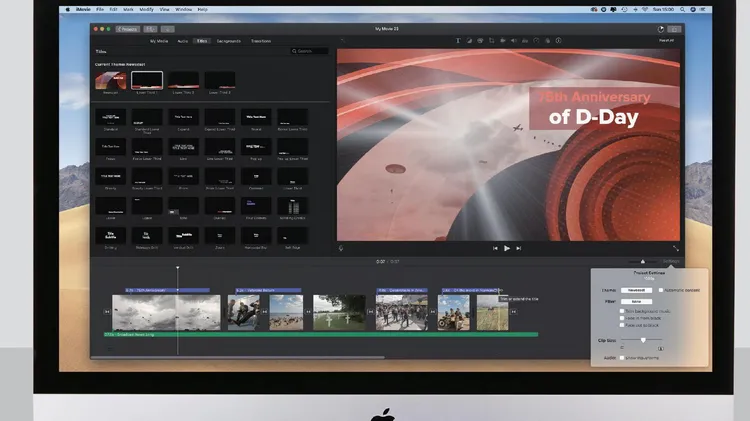Skip to next clip in viewer
Image resolution: width=750 pixels, height=421 pixels.
(x=518, y=248)
